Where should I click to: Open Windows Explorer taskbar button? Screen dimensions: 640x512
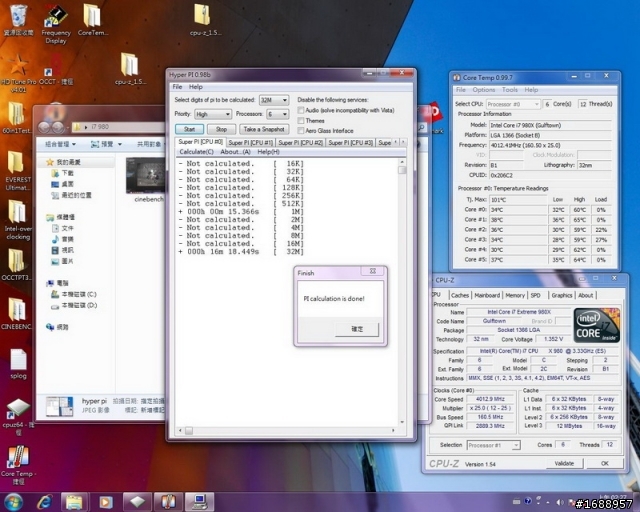click(x=74, y=502)
